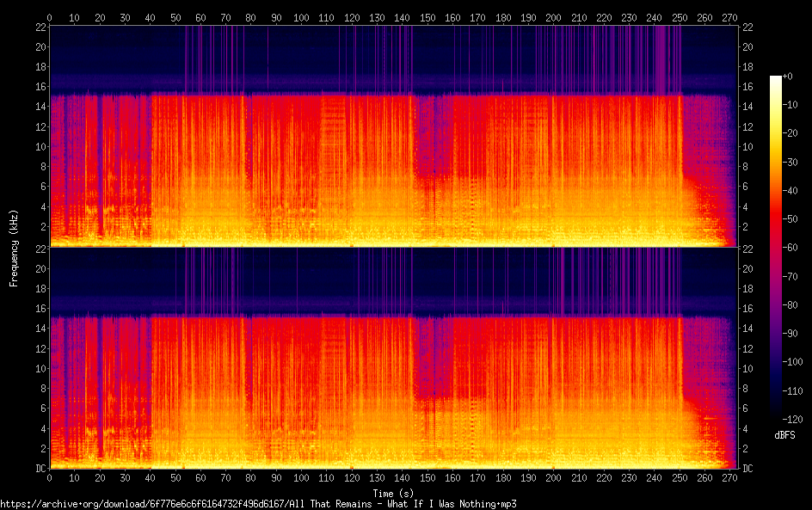Viewport: 812px width, 510px height.
Task: Click the dBFS label under the color bar
Action: (784, 435)
